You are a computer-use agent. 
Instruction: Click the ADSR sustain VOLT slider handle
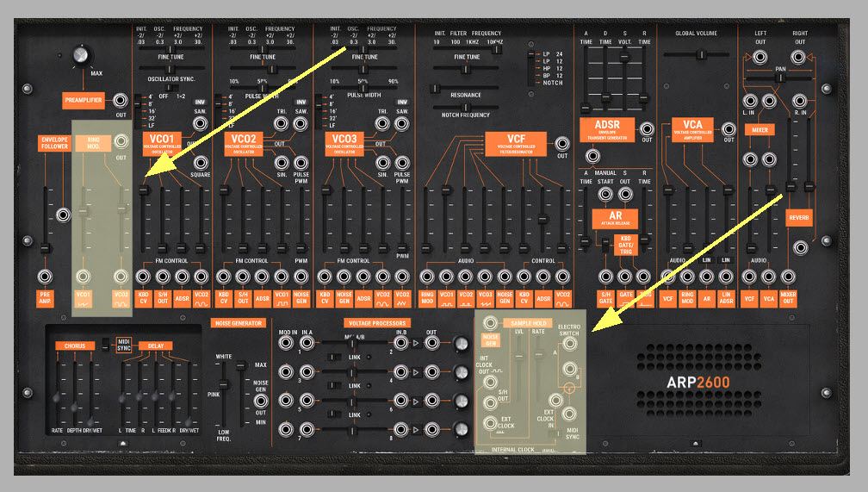point(624,57)
